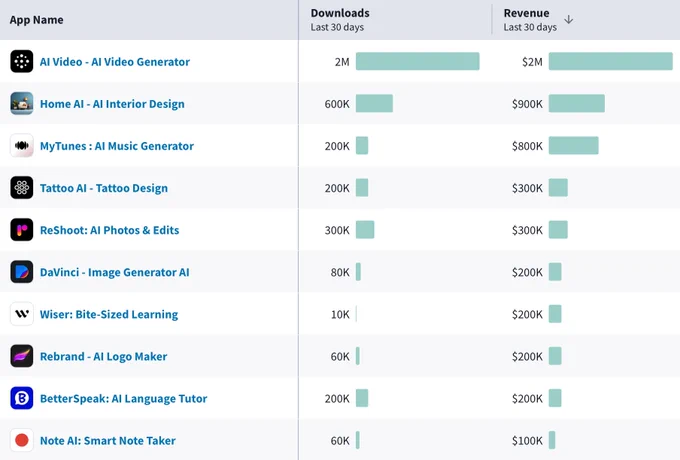Click the Home AI interior design icon
Screen dimensions: 680x460
pos(22,103)
